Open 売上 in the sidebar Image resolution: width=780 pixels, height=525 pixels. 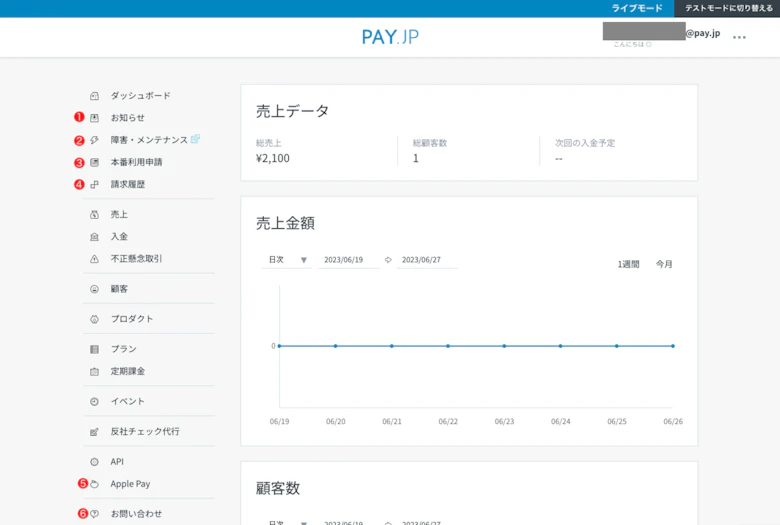pos(119,214)
